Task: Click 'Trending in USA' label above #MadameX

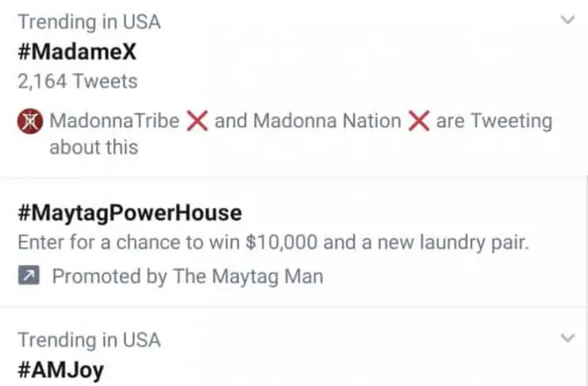Action: coord(89,21)
